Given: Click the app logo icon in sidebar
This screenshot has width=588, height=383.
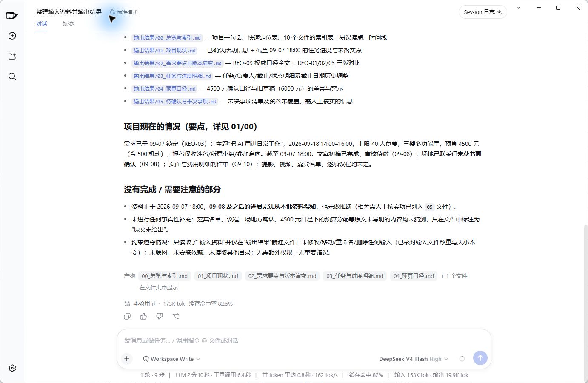Looking at the screenshot, I should coord(12,16).
